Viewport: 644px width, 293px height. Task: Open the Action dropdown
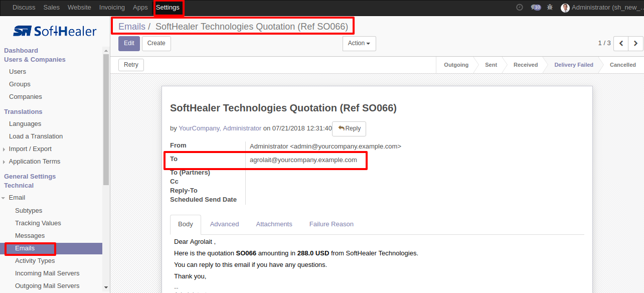pyautogui.click(x=359, y=44)
